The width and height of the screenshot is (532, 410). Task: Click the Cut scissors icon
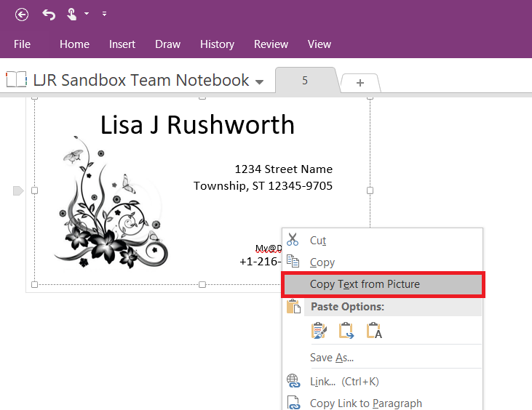pyautogui.click(x=293, y=240)
